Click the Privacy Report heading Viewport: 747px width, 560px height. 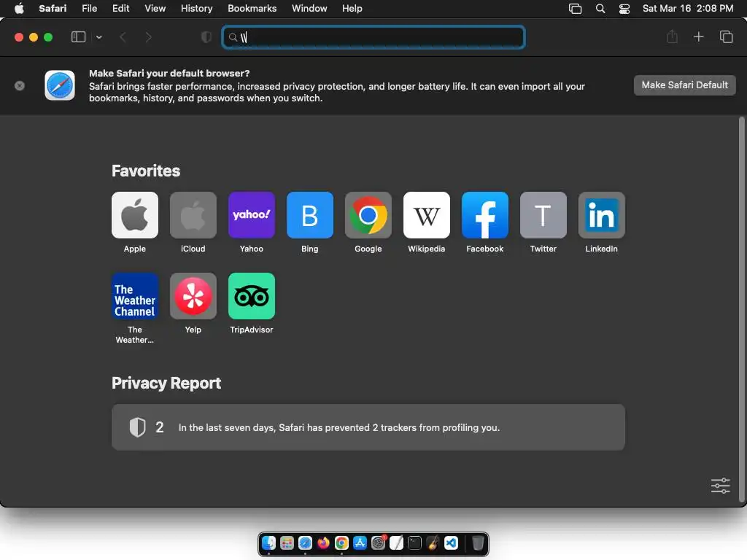tap(166, 384)
